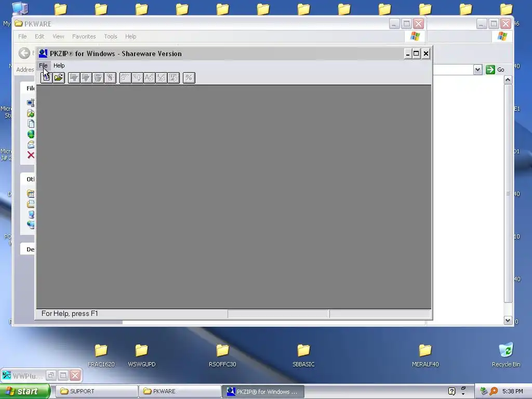Click the New archive toolbar icon in PKZIP
The image size is (532, 399).
pyautogui.click(x=46, y=78)
